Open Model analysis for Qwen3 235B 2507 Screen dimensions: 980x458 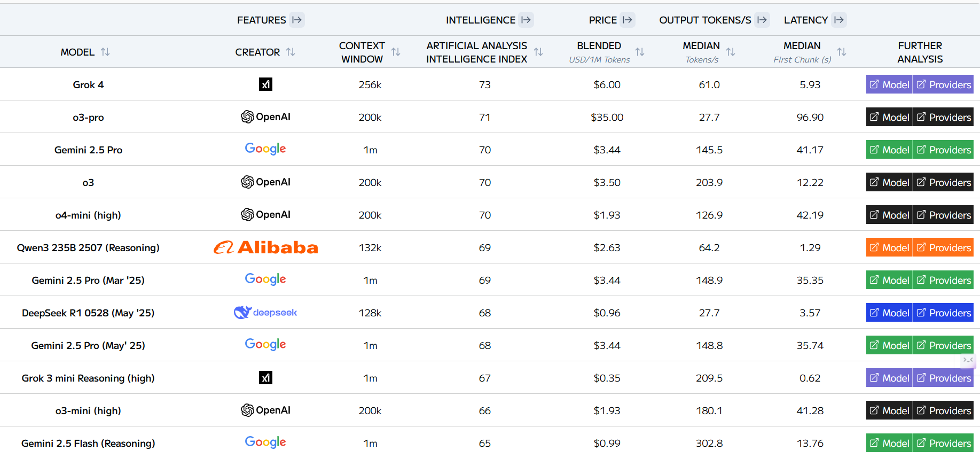889,247
